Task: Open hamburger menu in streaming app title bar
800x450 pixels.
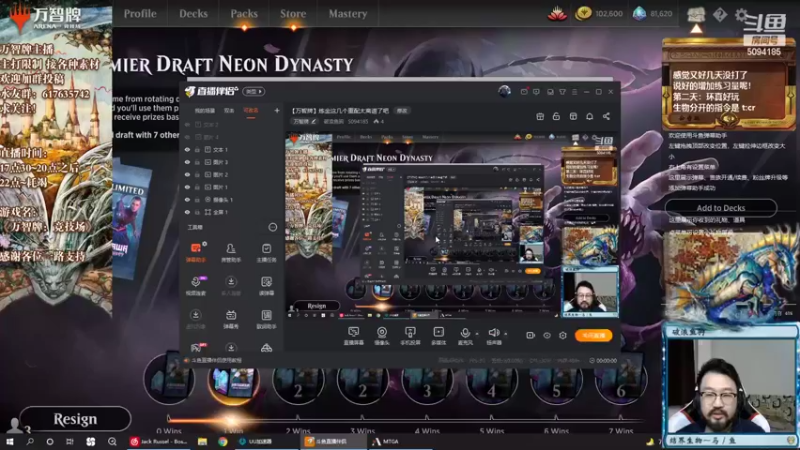Action: click(x=574, y=92)
